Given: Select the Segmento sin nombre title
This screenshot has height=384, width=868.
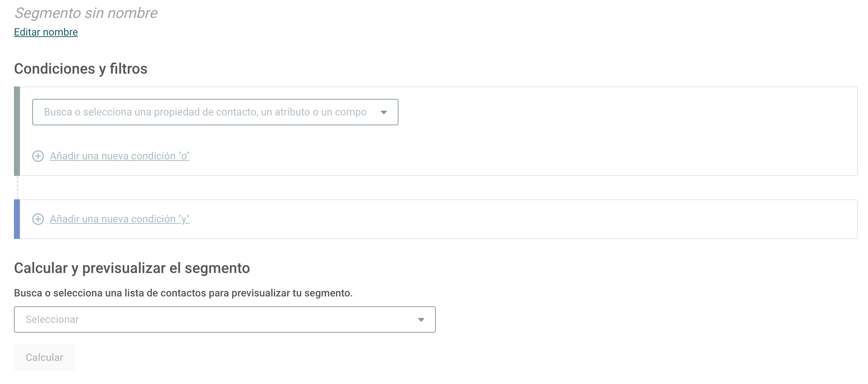Looking at the screenshot, I should (86, 13).
